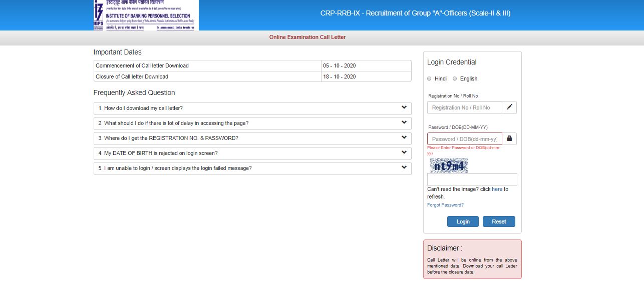Click the pencil edit icon beside Registration No
This screenshot has width=644, height=291.
pyautogui.click(x=509, y=107)
